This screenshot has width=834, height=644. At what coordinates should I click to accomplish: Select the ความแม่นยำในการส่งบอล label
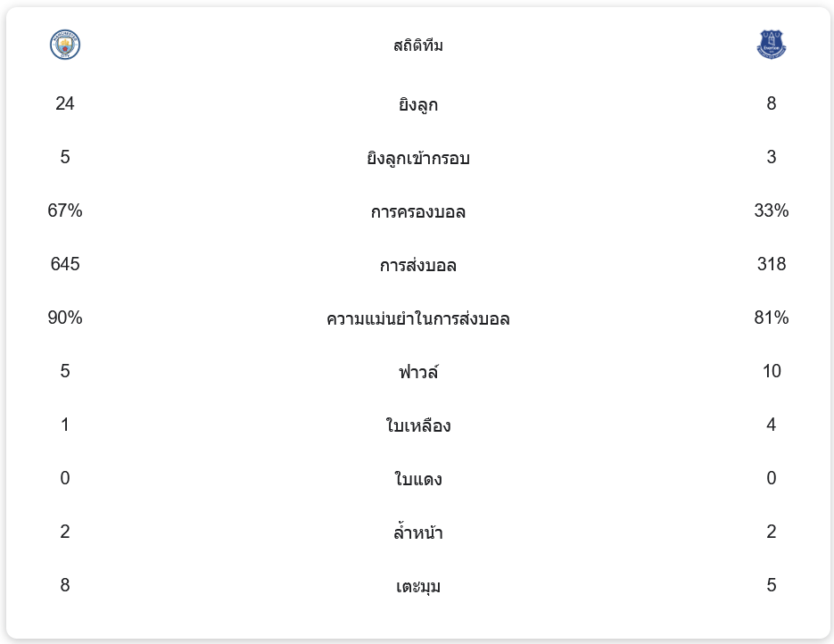point(417,318)
